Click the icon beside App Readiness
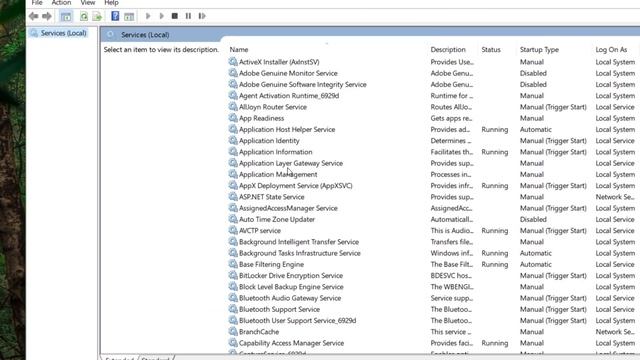Image resolution: width=640 pixels, height=360 pixels. [233, 118]
